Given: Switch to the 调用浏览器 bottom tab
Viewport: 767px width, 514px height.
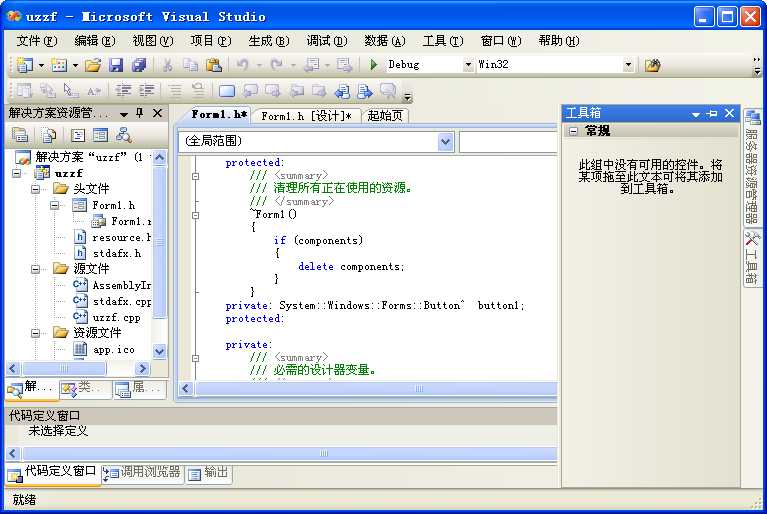Looking at the screenshot, I should click(143, 473).
